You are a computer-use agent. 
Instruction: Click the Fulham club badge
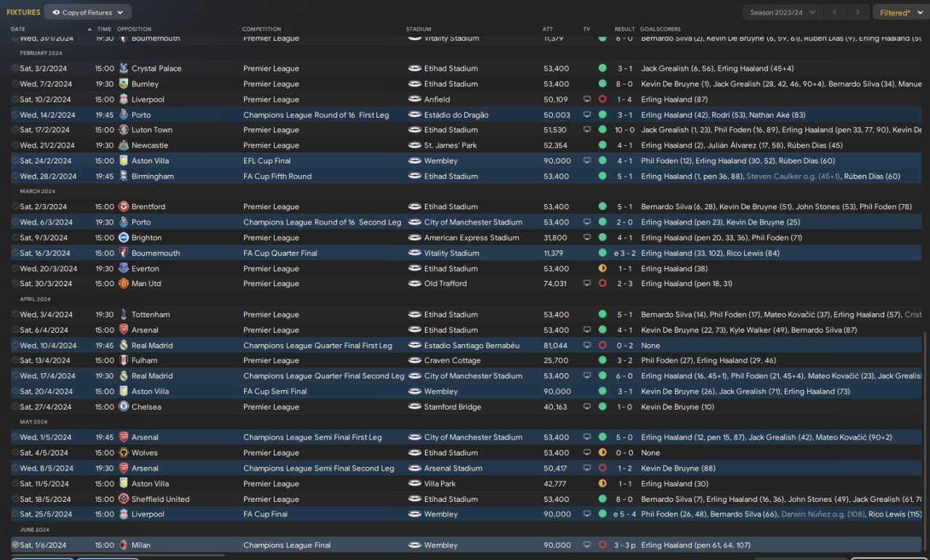(x=124, y=360)
